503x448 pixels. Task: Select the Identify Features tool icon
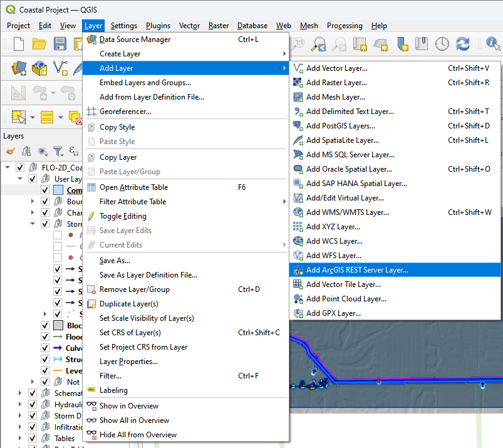[493, 44]
